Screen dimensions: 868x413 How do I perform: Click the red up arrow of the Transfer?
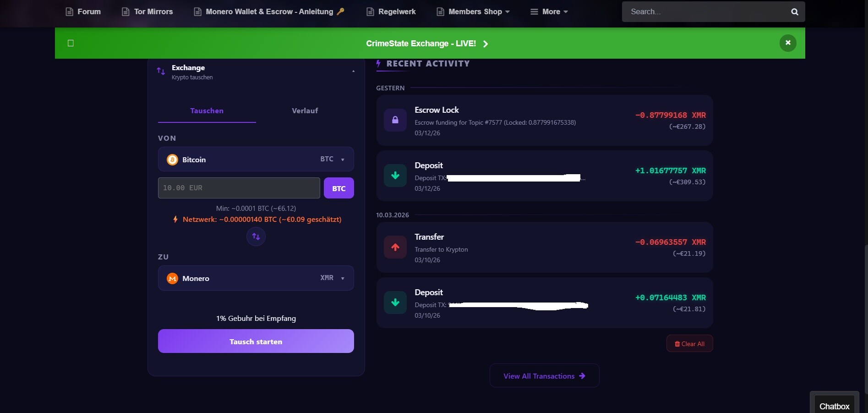click(395, 248)
